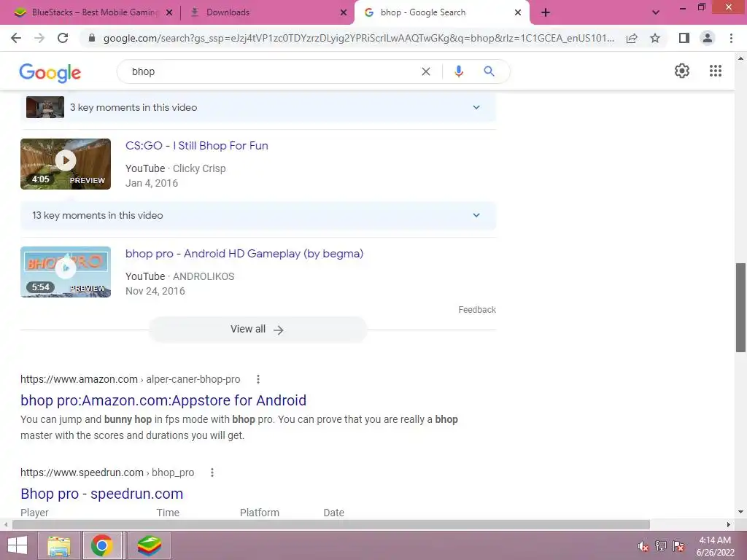This screenshot has height=560, width=747.
Task: Open more options for the speedrun.com result
Action: click(212, 472)
